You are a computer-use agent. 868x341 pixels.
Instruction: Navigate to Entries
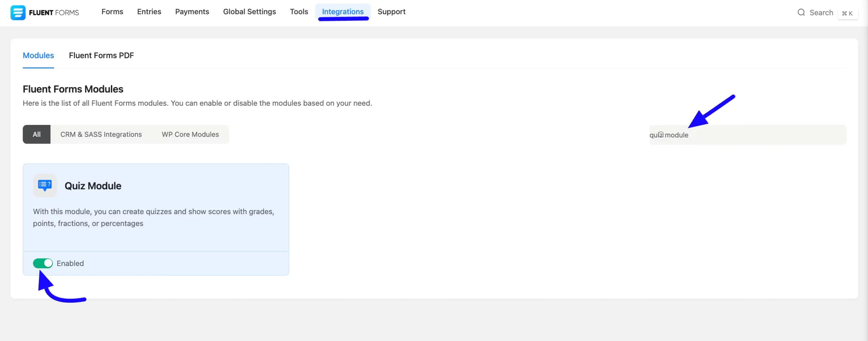click(149, 12)
